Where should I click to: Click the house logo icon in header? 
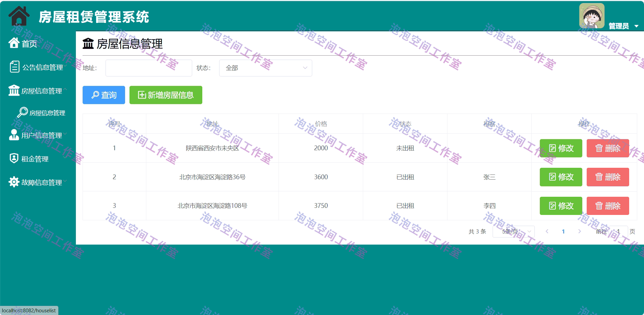click(19, 16)
